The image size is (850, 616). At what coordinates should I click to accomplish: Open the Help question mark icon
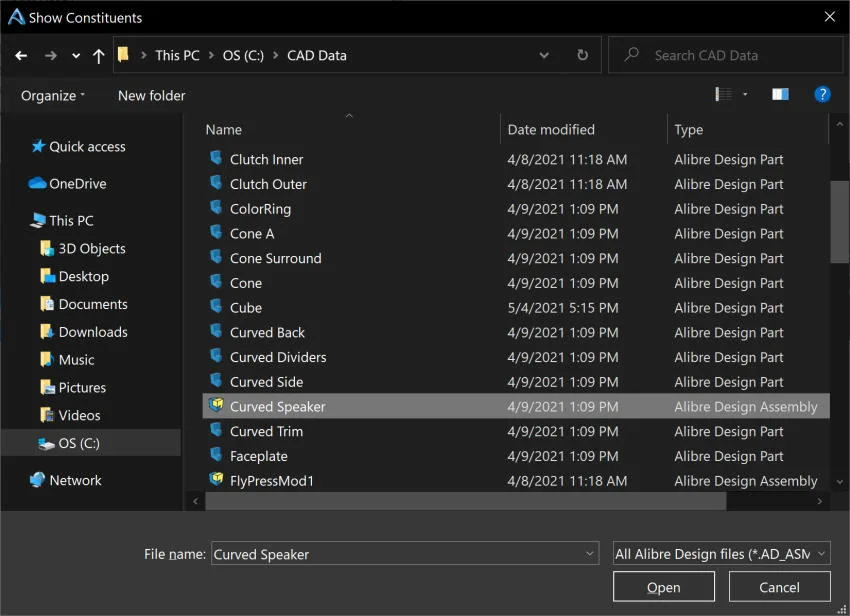click(822, 94)
